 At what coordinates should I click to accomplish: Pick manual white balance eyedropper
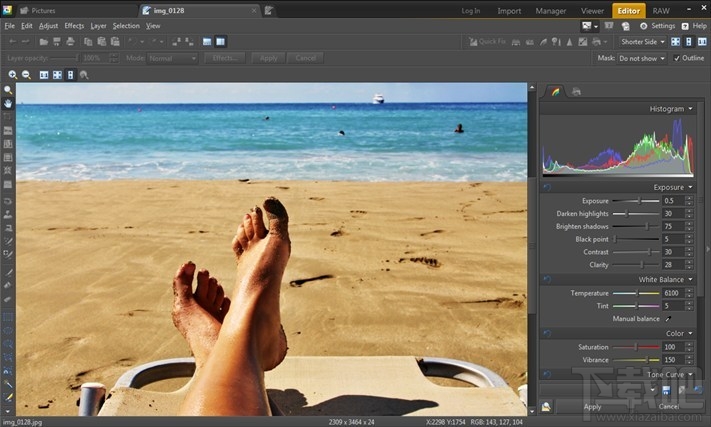[x=668, y=319]
